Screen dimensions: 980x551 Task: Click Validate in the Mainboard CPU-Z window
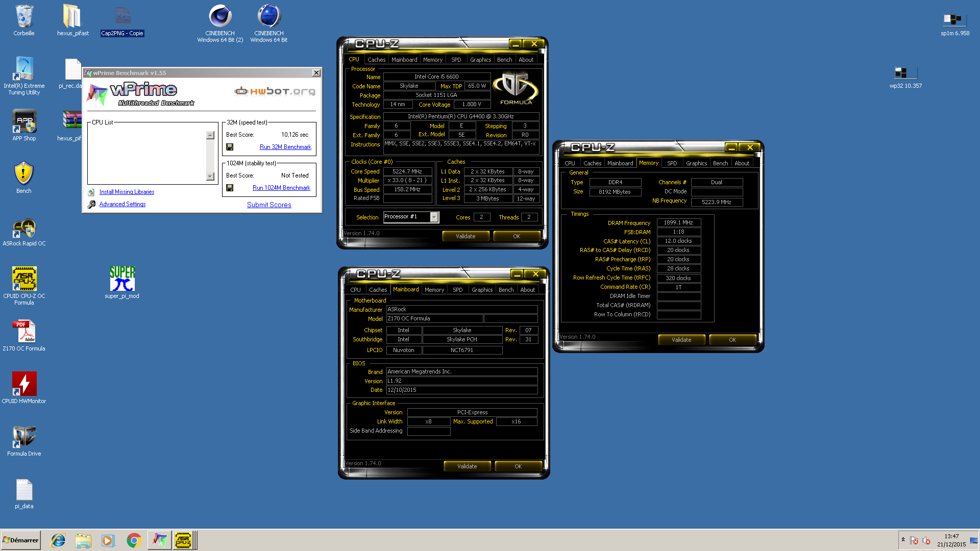tap(467, 466)
